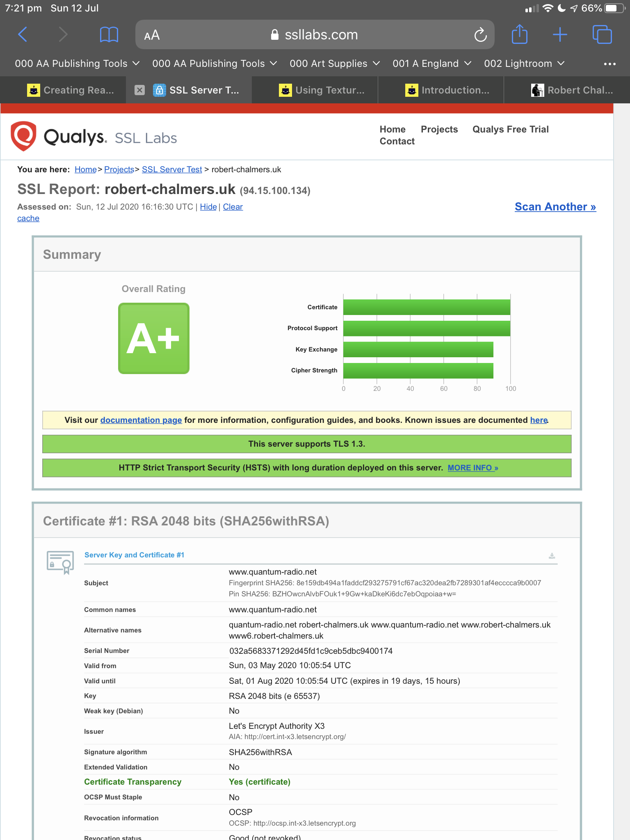Click the Qualys shield logo
This screenshot has height=840, width=630.
tap(23, 136)
